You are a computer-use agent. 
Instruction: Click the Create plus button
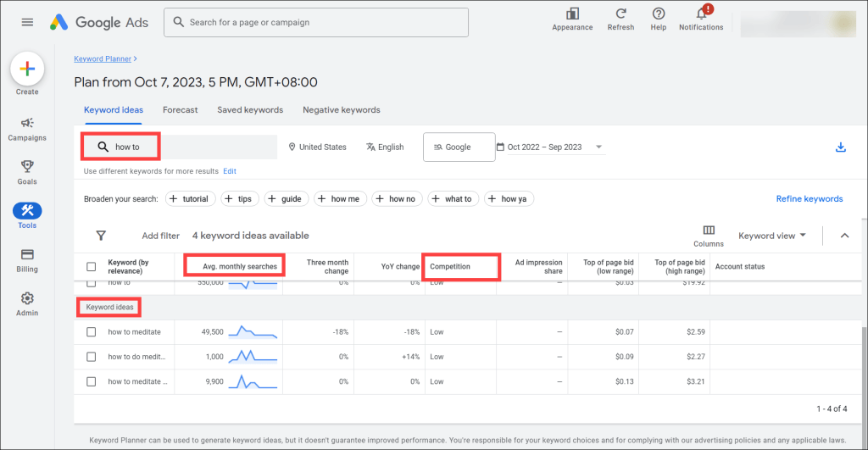pyautogui.click(x=27, y=69)
